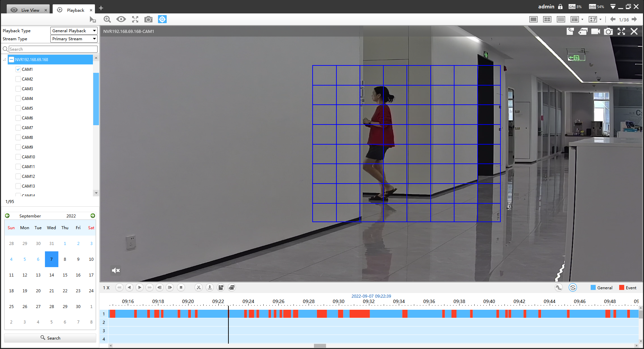This screenshot has width=644, height=349.
Task: Click in the camera search field
Action: click(x=53, y=49)
